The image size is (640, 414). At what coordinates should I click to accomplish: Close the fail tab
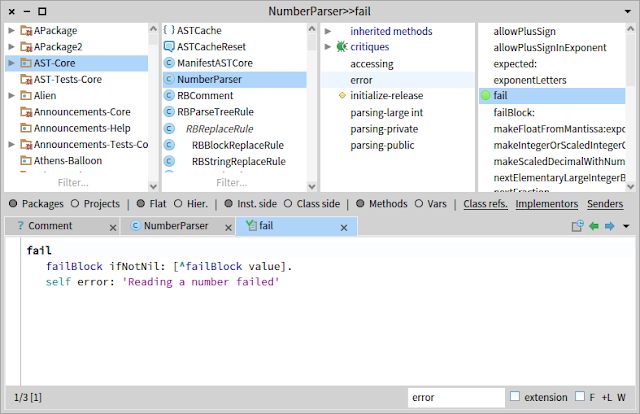click(344, 228)
